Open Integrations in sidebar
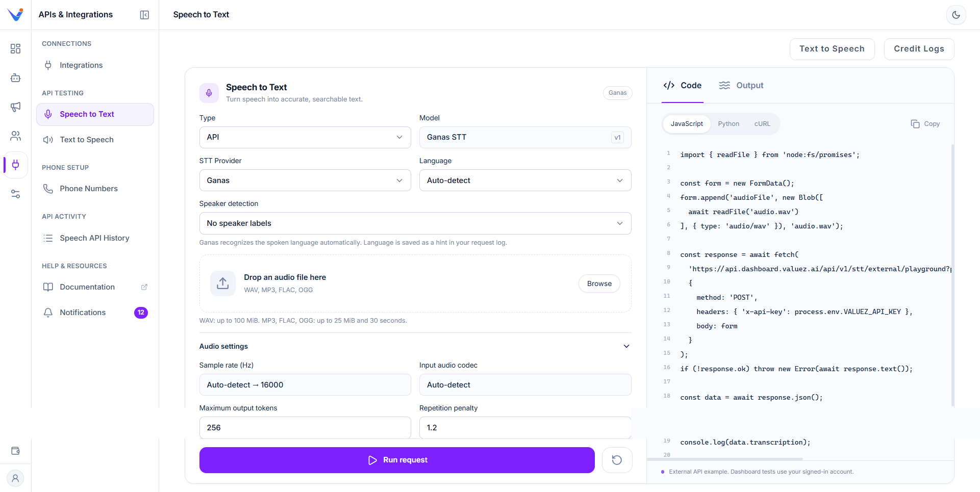The height and width of the screenshot is (492, 980). (x=95, y=65)
